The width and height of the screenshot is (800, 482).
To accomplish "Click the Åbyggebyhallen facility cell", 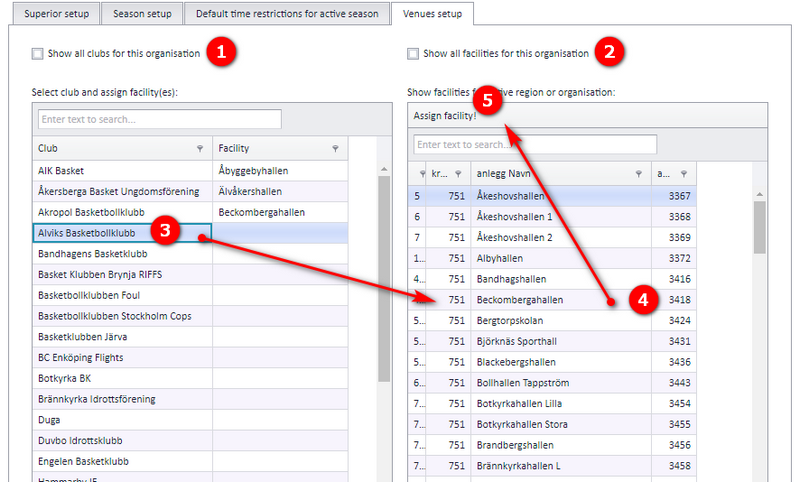I will click(280, 171).
